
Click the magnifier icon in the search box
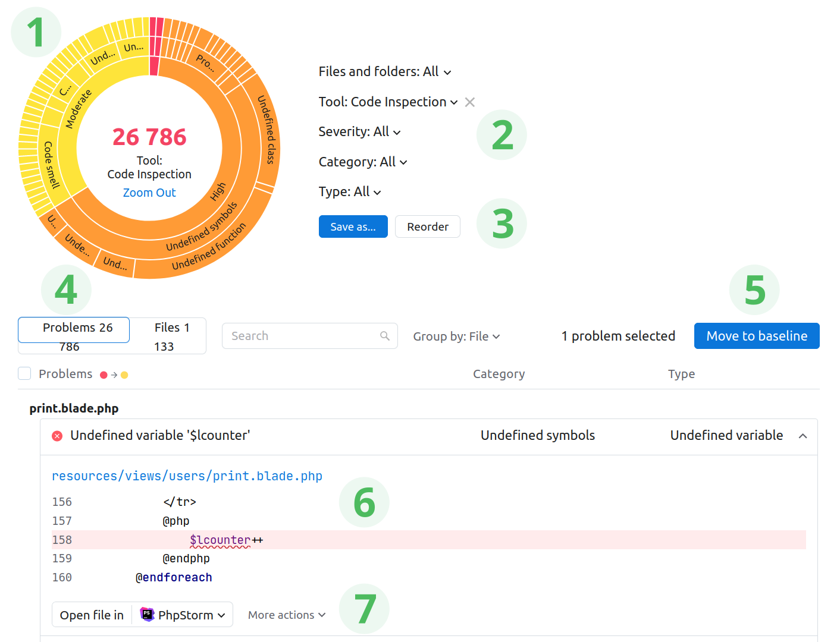pyautogui.click(x=384, y=336)
